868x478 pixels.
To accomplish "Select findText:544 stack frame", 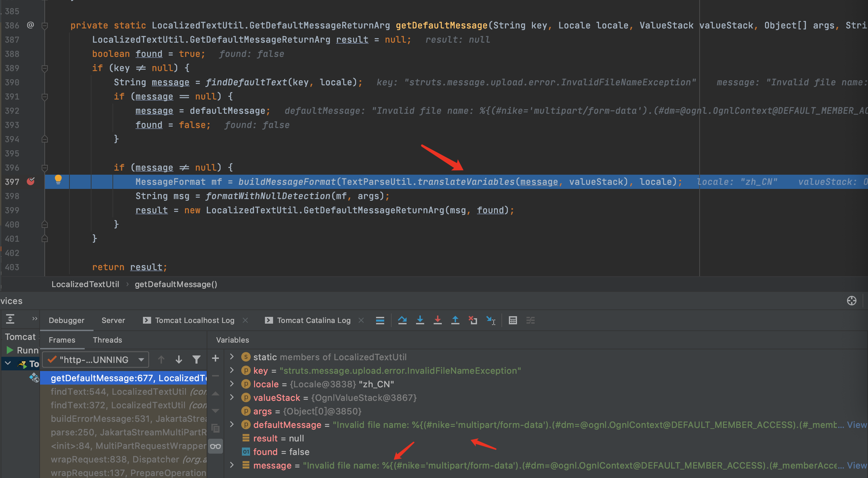I will point(124,391).
